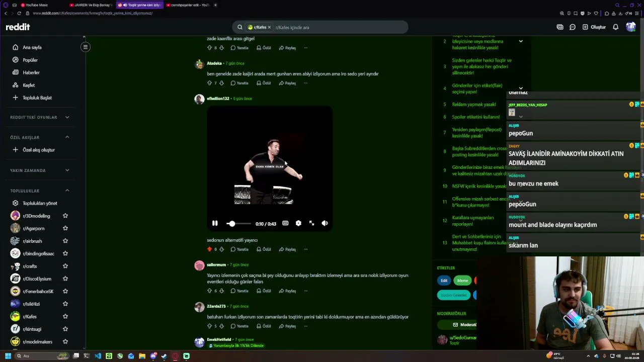Open the video player settings gear
The width and height of the screenshot is (644, 362).
298,223
